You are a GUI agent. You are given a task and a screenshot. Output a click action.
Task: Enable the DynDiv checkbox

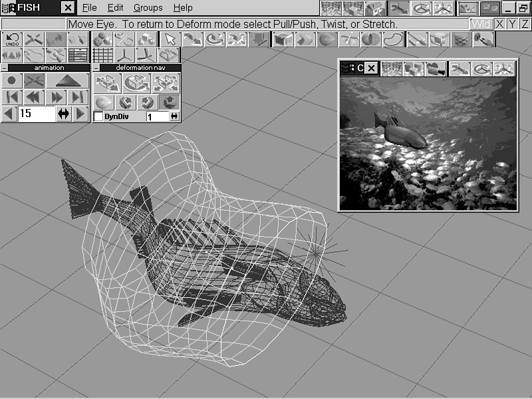coord(98,116)
